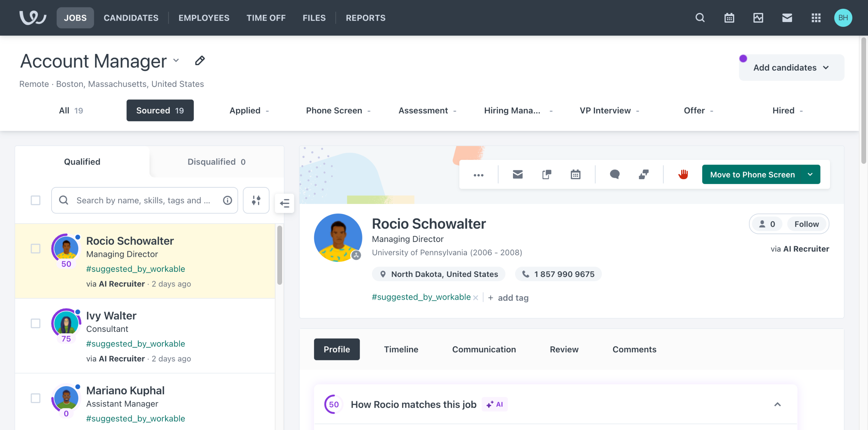Open the email candidate envelope icon
This screenshot has width=868, height=430.
(x=517, y=174)
